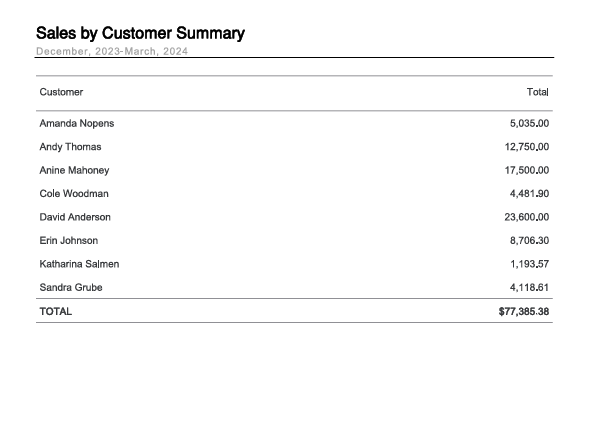Click the Sales by Customer Summary title

pos(140,33)
